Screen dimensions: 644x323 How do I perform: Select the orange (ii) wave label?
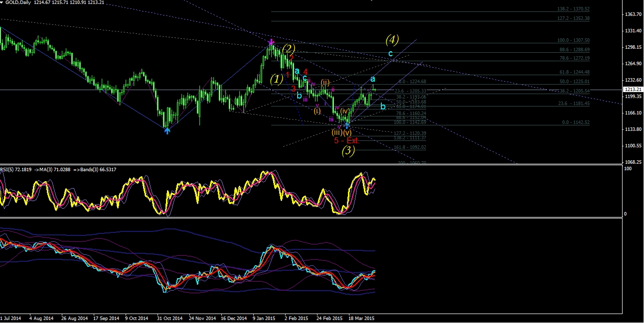coord(325,82)
